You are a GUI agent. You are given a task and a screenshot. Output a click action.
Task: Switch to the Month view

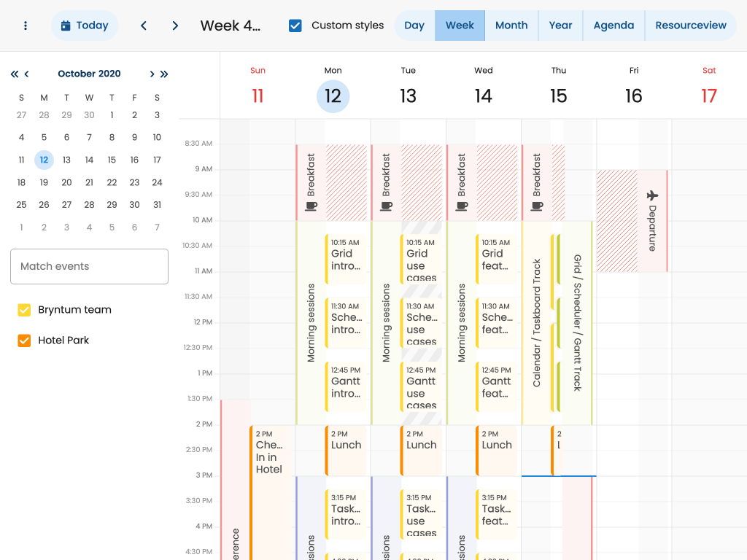click(x=511, y=26)
